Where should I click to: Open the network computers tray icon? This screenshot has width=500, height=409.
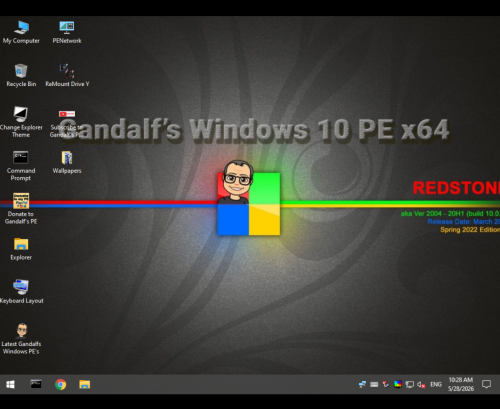(362, 384)
